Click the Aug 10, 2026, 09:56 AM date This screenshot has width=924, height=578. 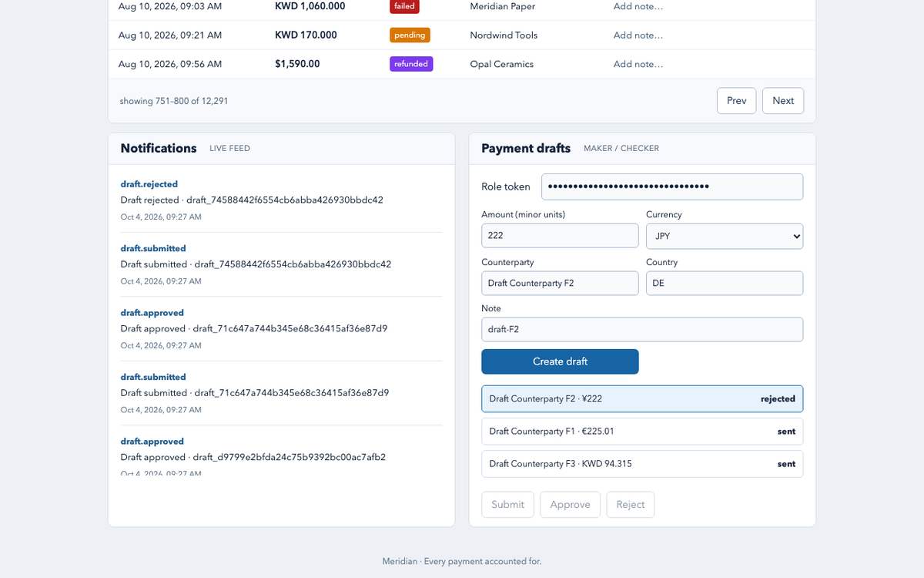point(170,64)
